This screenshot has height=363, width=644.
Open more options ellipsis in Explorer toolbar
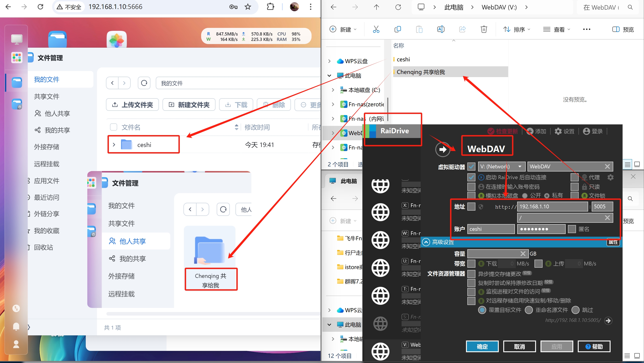click(587, 29)
